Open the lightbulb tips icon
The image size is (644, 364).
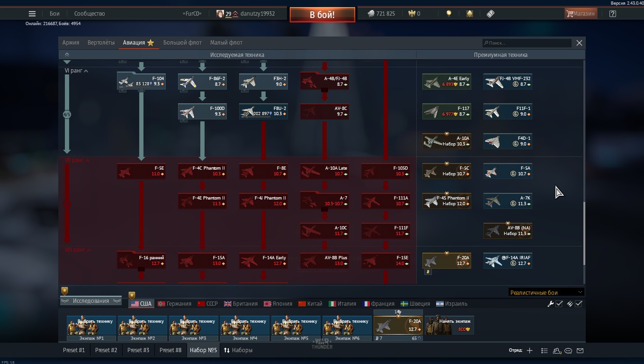(x=449, y=14)
